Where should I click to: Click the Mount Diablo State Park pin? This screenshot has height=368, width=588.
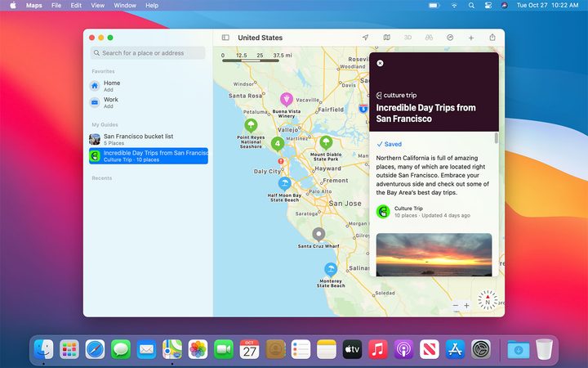(326, 142)
